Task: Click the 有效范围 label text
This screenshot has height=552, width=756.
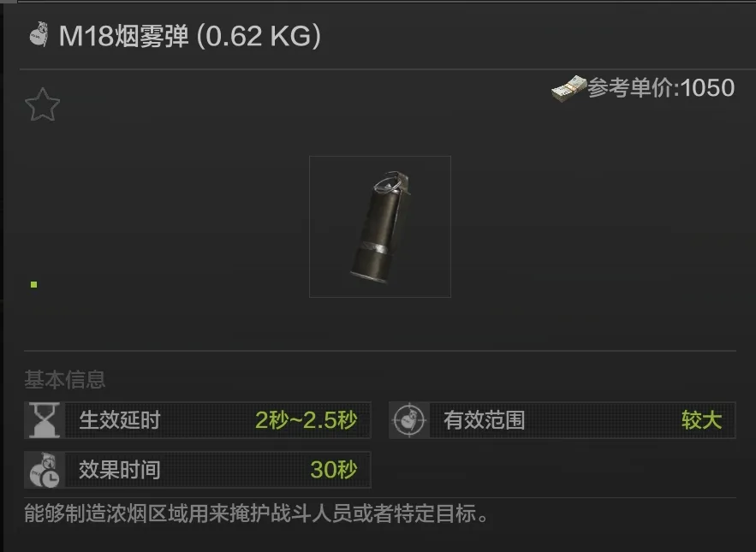Action: coord(484,420)
